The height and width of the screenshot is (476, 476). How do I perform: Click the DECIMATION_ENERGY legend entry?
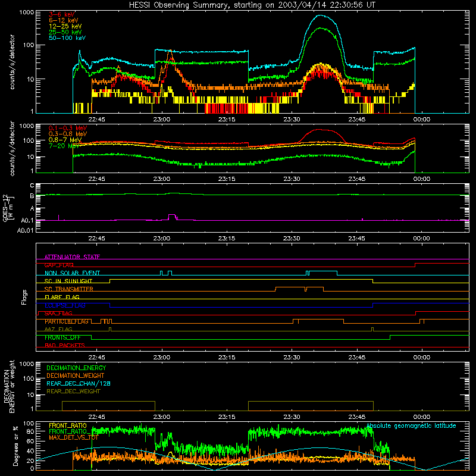tap(76, 368)
